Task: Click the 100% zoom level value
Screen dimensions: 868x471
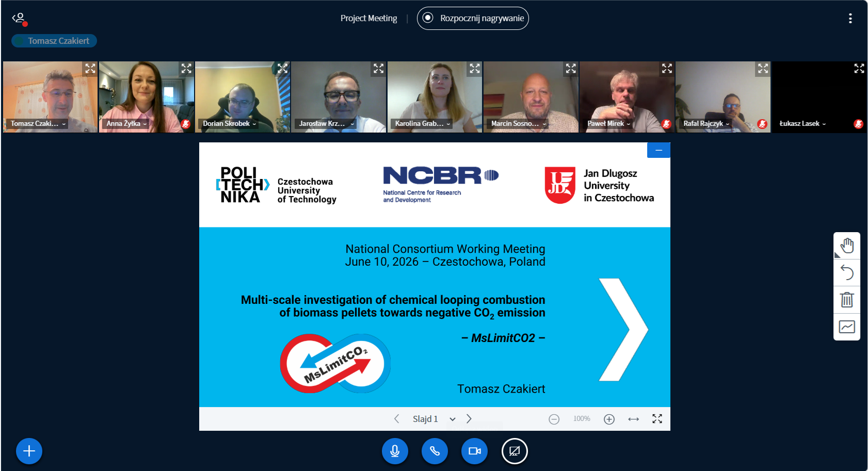Action: 582,419
